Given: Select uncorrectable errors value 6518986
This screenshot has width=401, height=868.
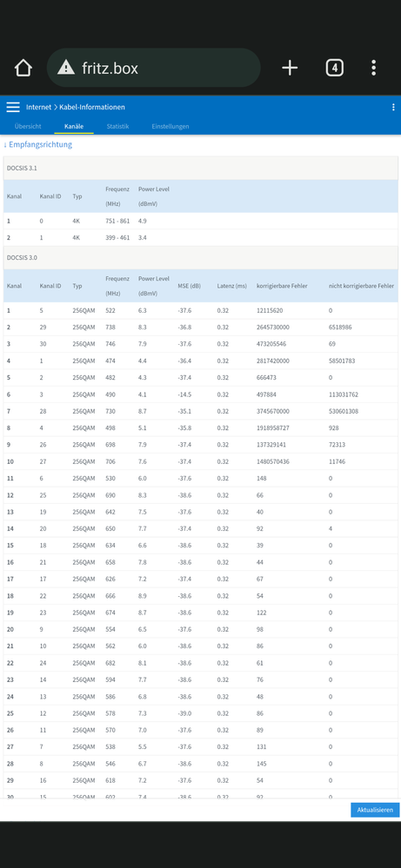Looking at the screenshot, I should point(340,328).
